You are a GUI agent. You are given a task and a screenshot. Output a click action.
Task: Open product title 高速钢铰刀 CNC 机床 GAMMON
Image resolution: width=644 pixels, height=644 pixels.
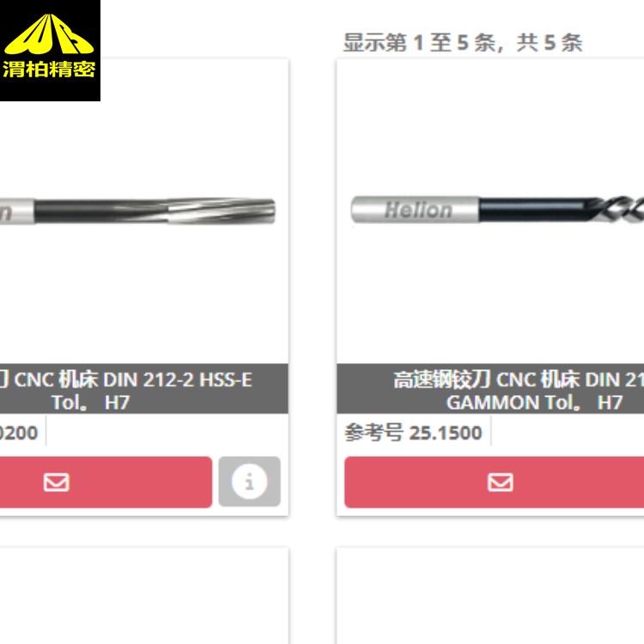point(519,380)
